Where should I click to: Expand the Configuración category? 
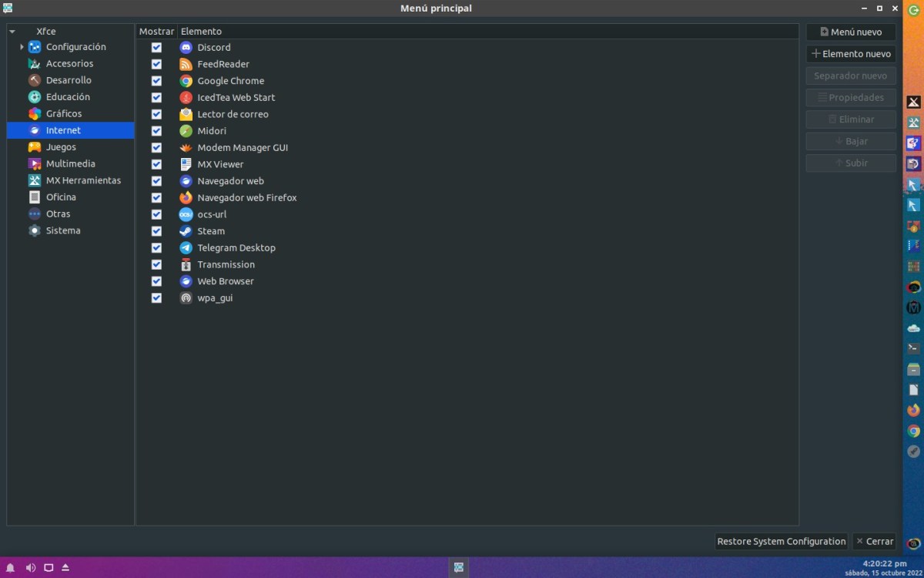pos(22,47)
